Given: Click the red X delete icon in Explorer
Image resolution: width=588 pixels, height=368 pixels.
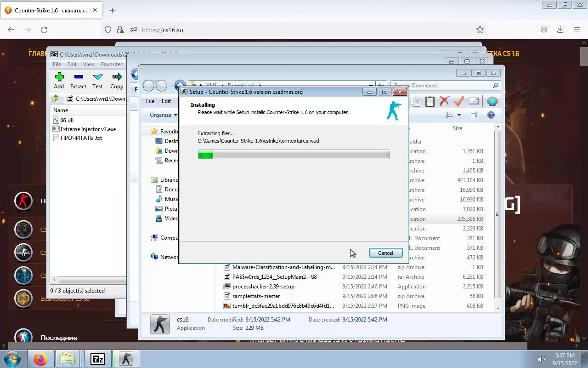Looking at the screenshot, I should 444,101.
